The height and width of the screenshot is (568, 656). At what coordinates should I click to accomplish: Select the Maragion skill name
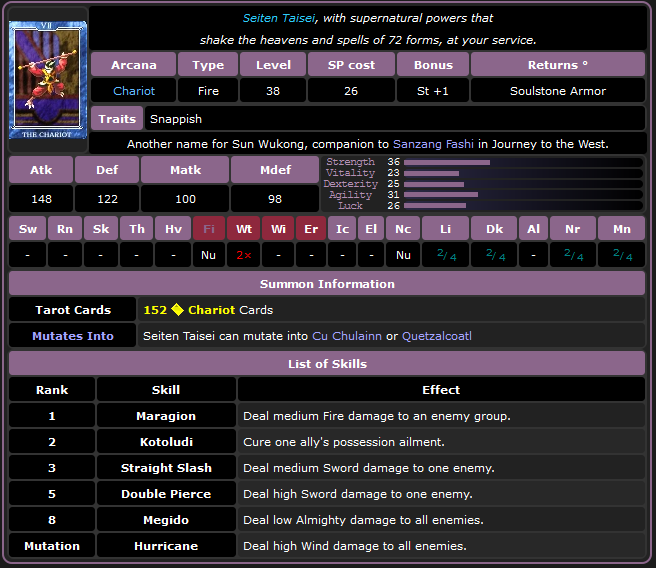click(166, 416)
